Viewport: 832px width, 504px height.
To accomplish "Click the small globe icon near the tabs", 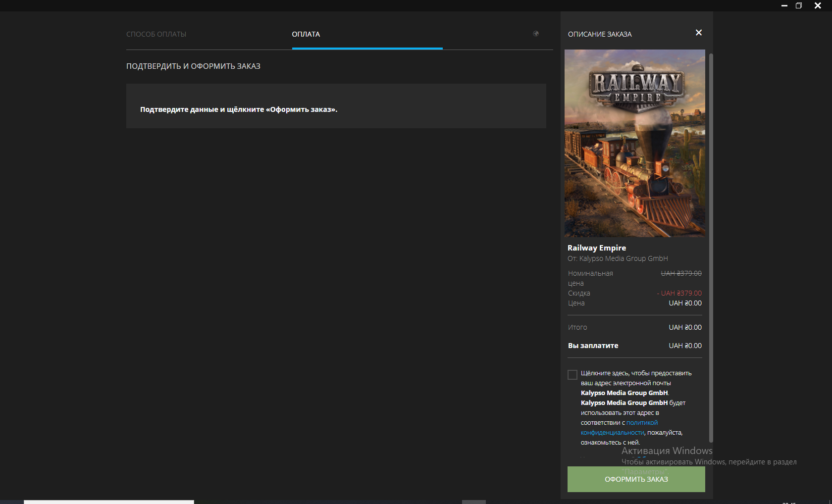I will [536, 34].
